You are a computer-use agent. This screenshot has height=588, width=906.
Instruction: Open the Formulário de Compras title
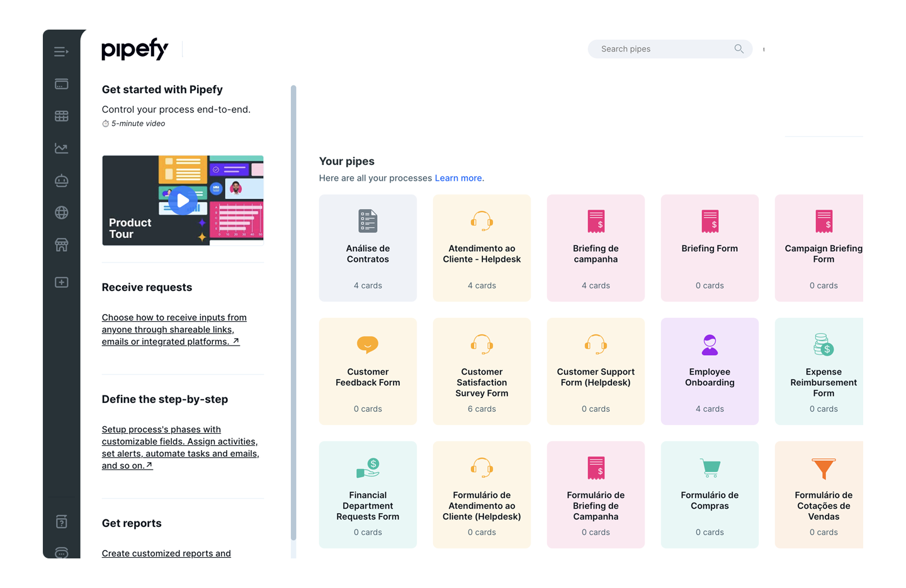tap(710, 500)
